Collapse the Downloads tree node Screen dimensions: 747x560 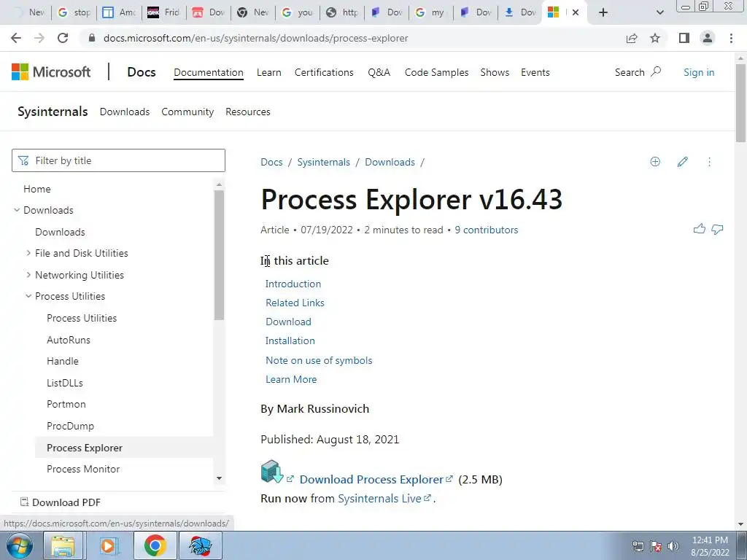(x=17, y=210)
